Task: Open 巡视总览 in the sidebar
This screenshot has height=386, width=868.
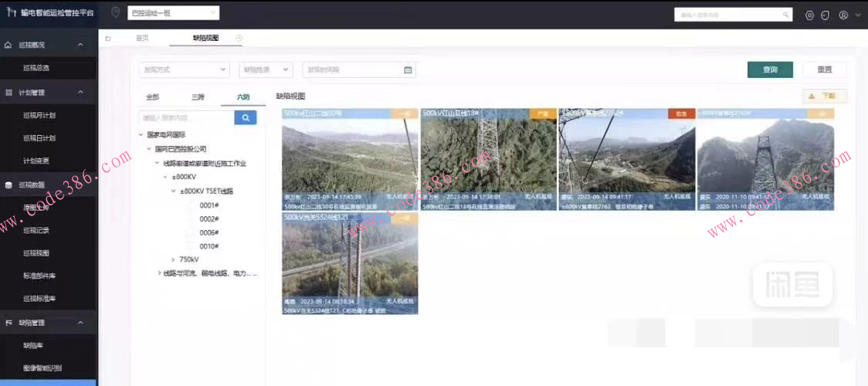Action: pos(36,68)
